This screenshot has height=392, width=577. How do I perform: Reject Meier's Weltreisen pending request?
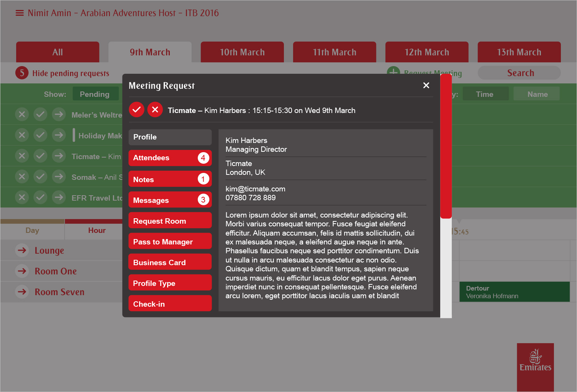(x=22, y=115)
